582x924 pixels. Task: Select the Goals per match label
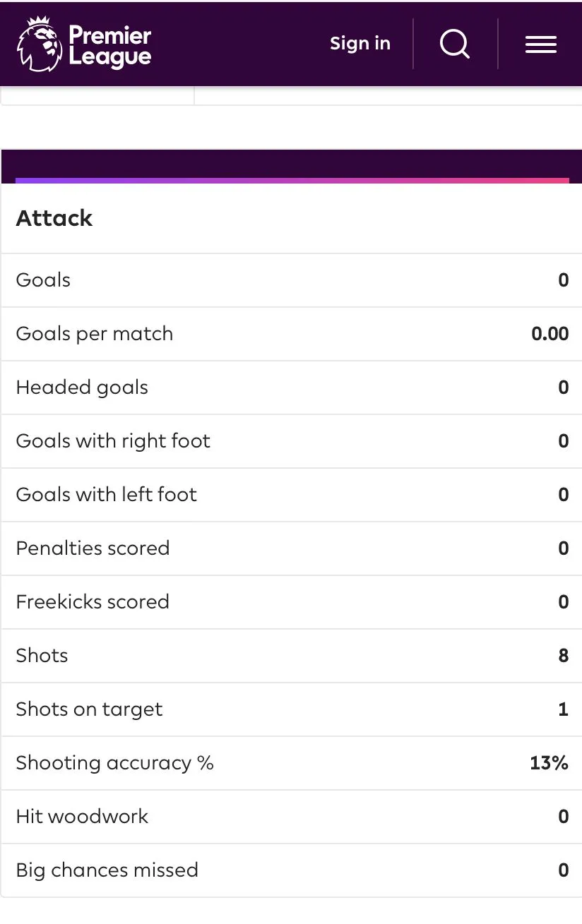point(94,334)
